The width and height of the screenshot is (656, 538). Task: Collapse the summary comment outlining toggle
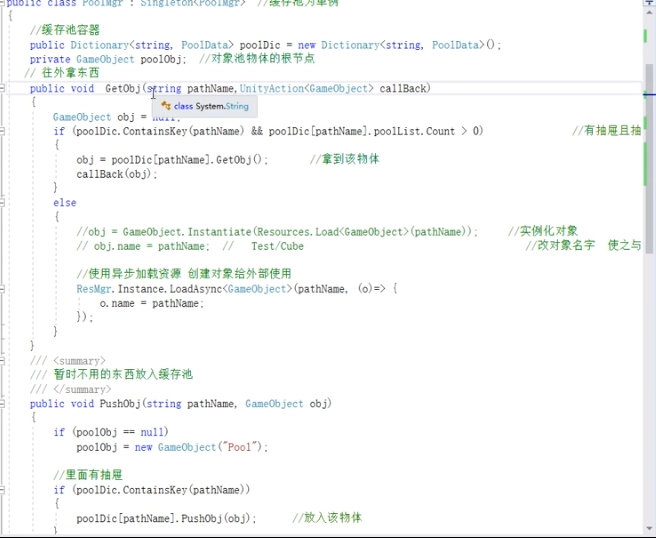(2, 361)
